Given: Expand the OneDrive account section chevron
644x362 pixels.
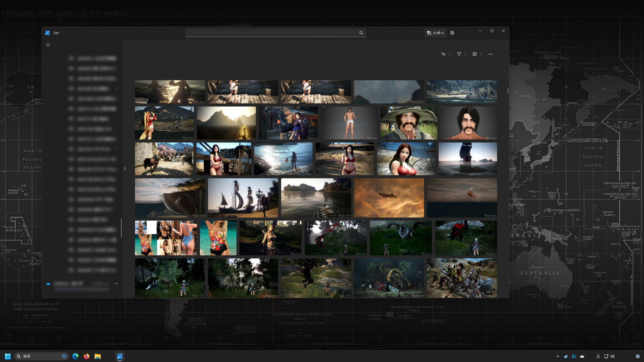Looking at the screenshot, I should pos(117,284).
